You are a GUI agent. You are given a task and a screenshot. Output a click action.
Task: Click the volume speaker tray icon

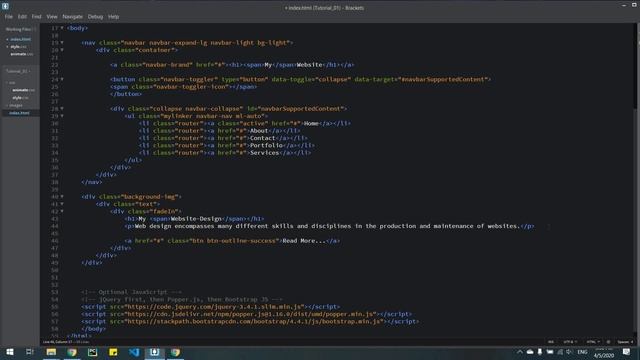click(x=569, y=352)
